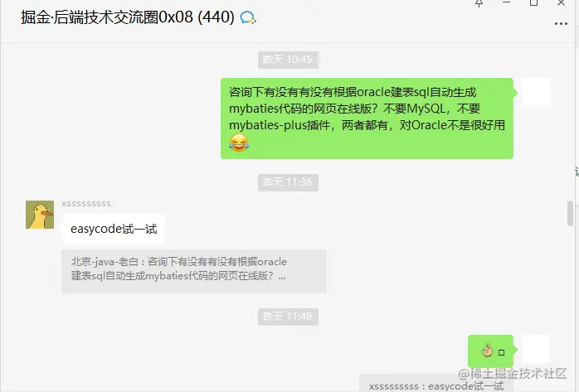Open my avatar beside the oracle question

pyautogui.click(x=536, y=92)
